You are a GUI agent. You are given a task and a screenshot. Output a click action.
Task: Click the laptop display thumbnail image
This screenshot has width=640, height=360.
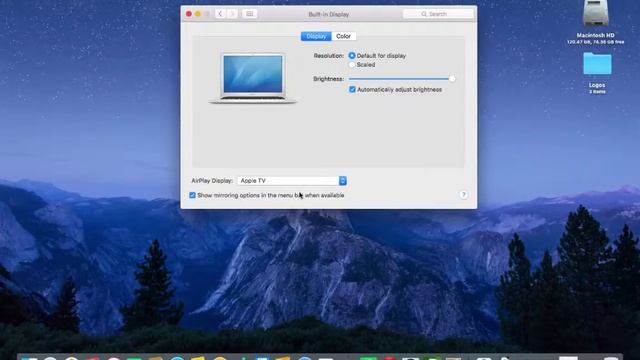pos(253,78)
